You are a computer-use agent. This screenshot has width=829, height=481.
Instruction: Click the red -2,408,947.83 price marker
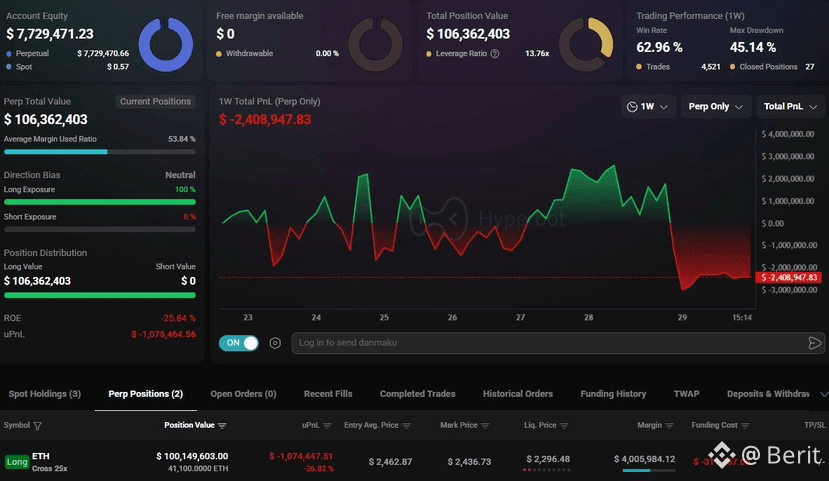point(788,278)
